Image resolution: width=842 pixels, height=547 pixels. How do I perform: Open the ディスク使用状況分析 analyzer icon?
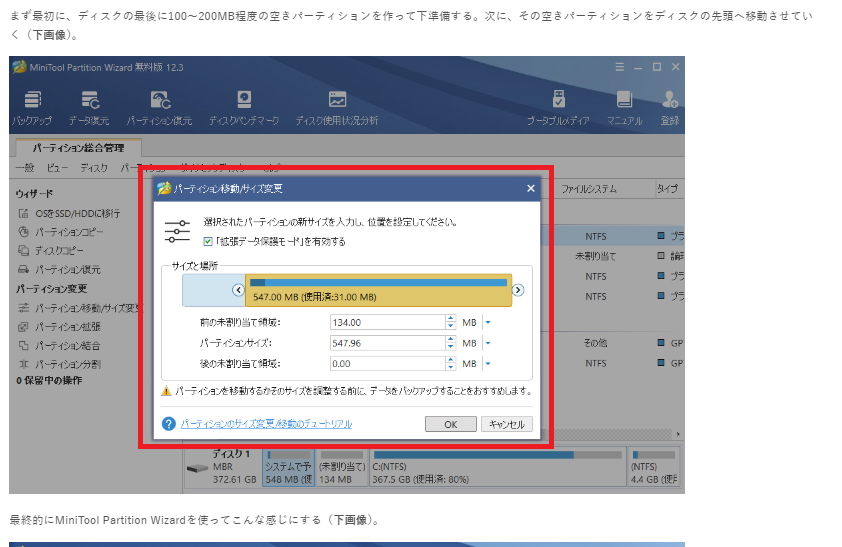(337, 100)
